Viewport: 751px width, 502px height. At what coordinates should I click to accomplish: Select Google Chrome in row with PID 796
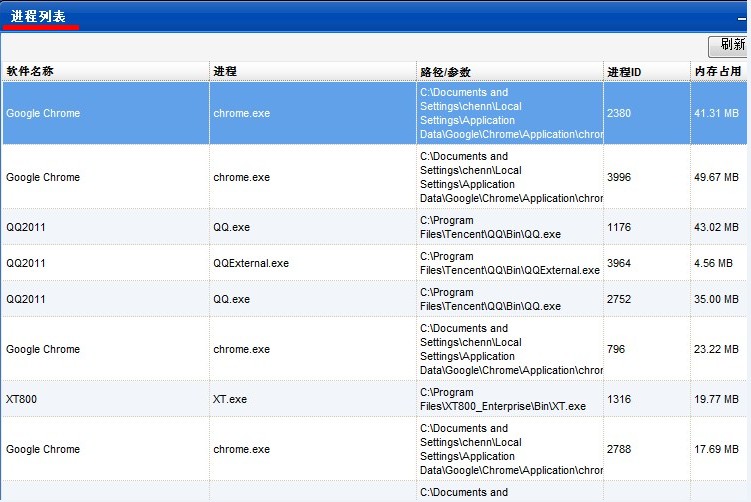coord(43,349)
